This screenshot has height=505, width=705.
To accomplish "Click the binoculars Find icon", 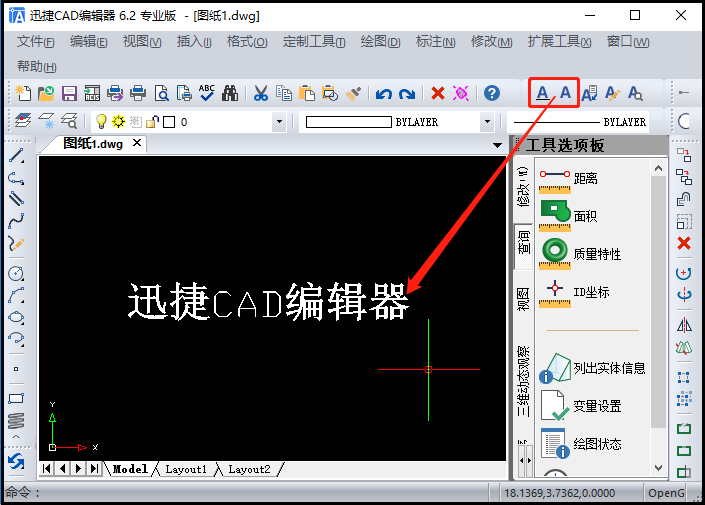I will coord(230,93).
